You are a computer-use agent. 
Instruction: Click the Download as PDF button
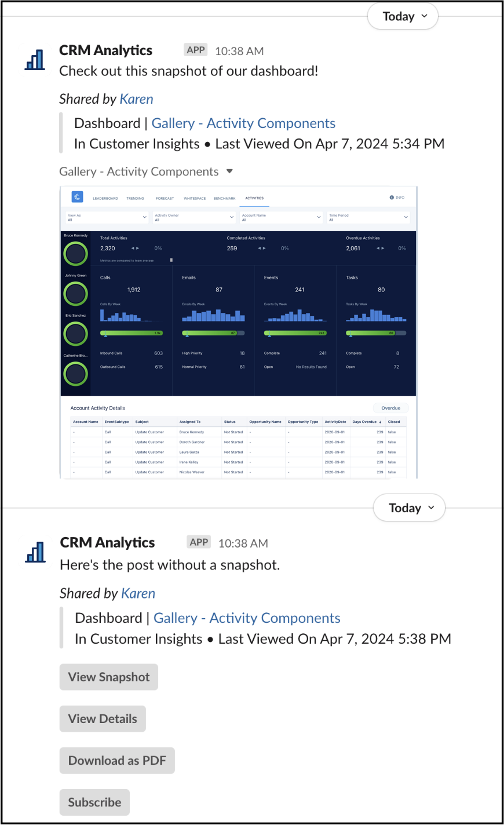click(117, 761)
